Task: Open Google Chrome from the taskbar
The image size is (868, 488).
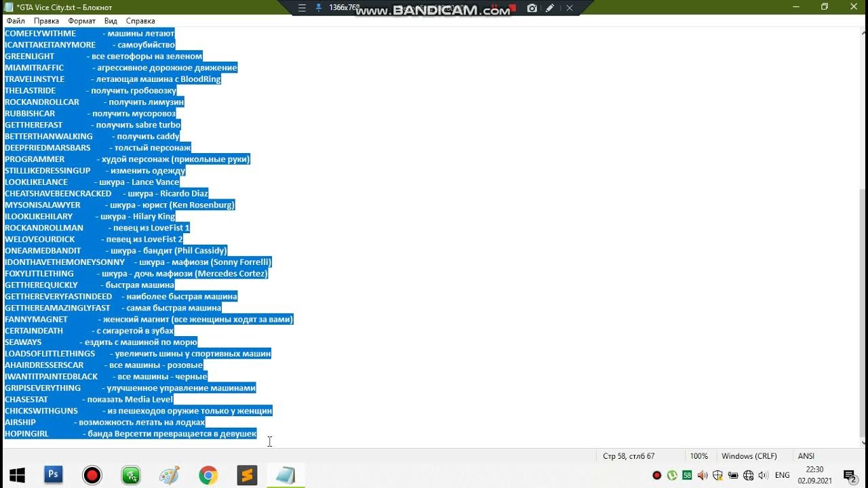Action: 208,475
